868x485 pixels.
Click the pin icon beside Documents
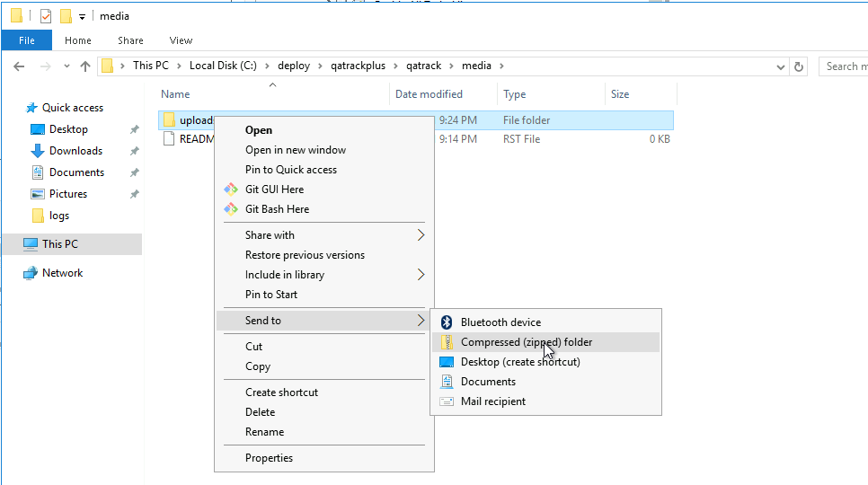135,172
